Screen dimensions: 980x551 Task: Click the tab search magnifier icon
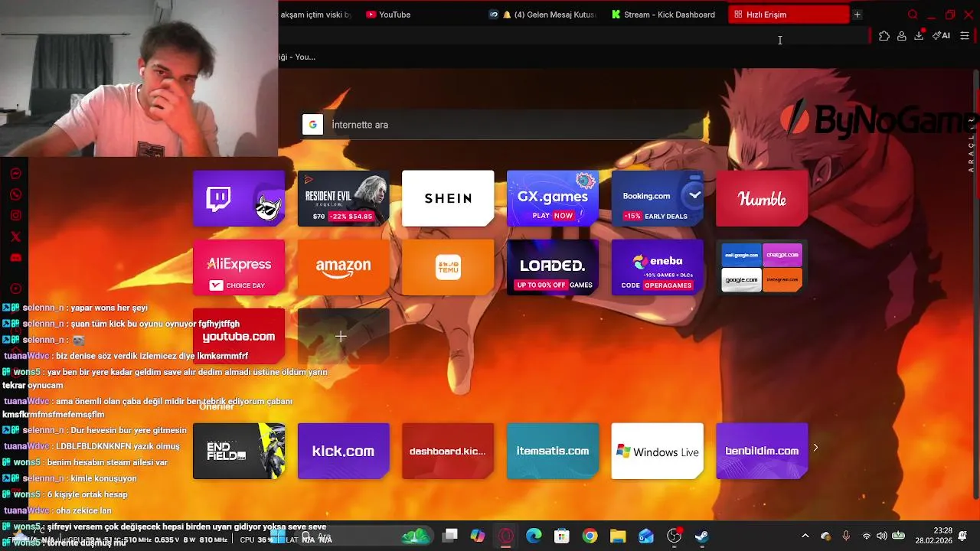click(913, 15)
